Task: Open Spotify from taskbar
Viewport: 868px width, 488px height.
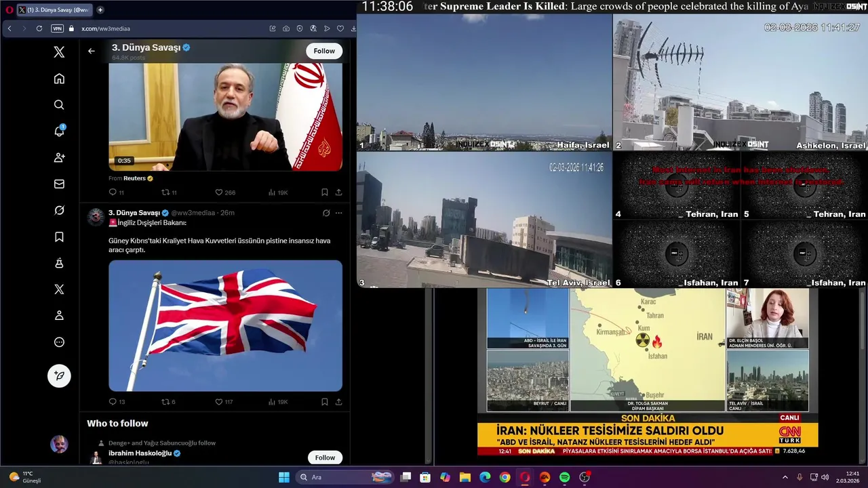Action: 565,477
